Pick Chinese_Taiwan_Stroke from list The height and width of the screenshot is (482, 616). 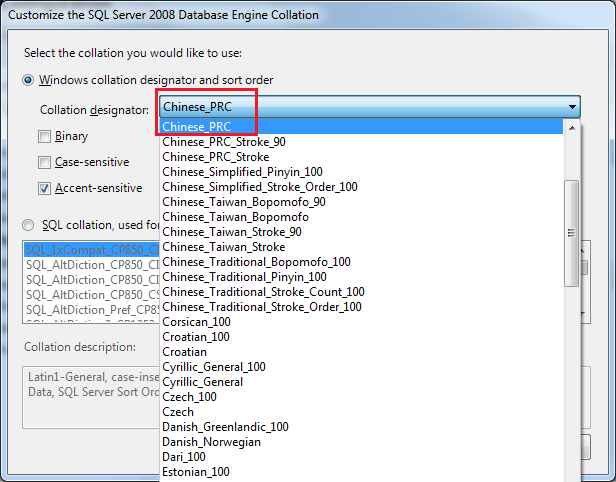361,247
